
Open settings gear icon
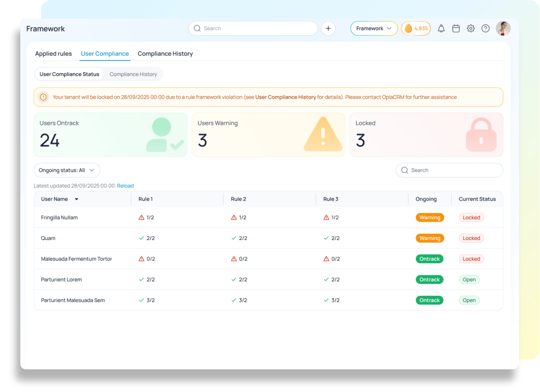point(470,29)
